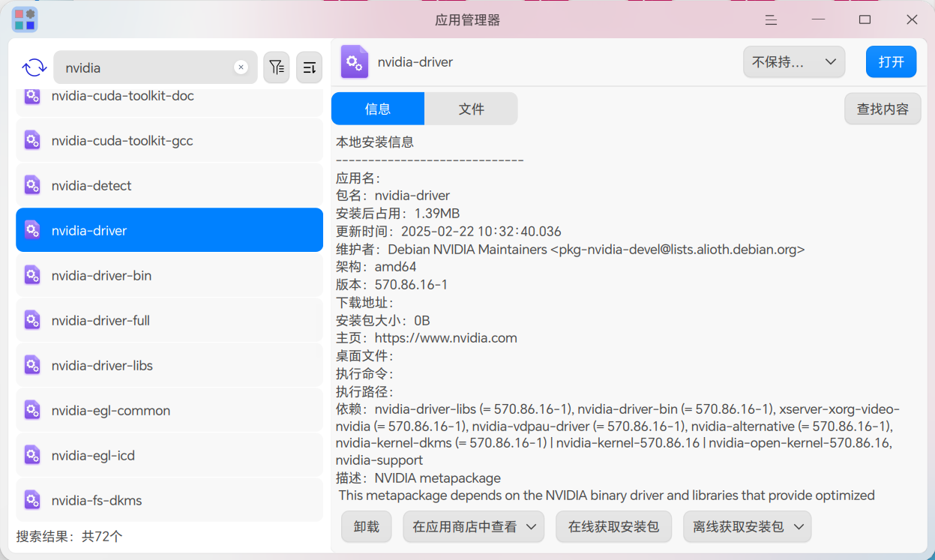Select nvidia-cuda-toolkit-gcc in the list
The height and width of the screenshot is (560, 935).
[169, 141]
